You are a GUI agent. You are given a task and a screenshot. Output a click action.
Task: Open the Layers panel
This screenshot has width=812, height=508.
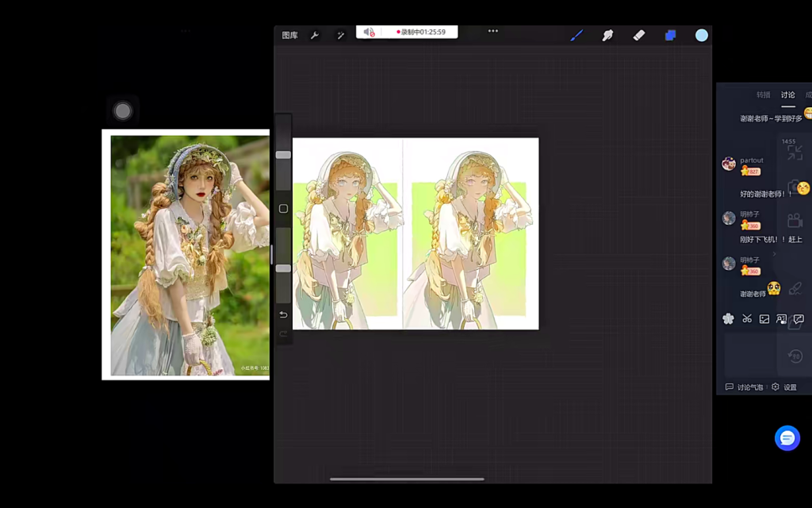click(670, 35)
